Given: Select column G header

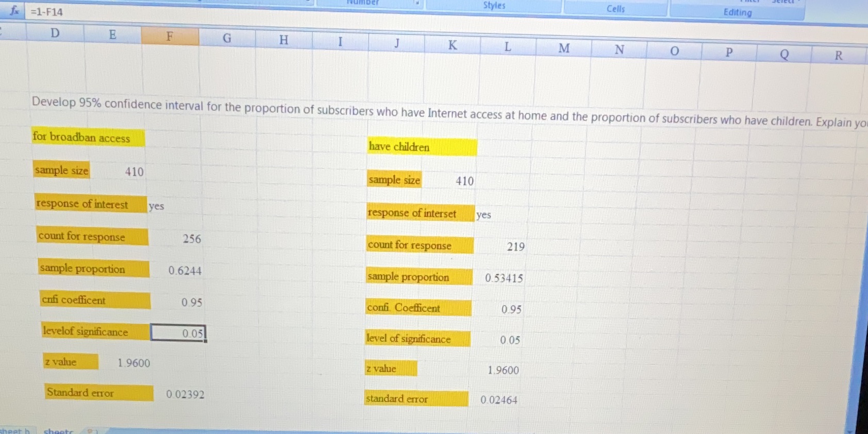Looking at the screenshot, I should pyautogui.click(x=227, y=38).
